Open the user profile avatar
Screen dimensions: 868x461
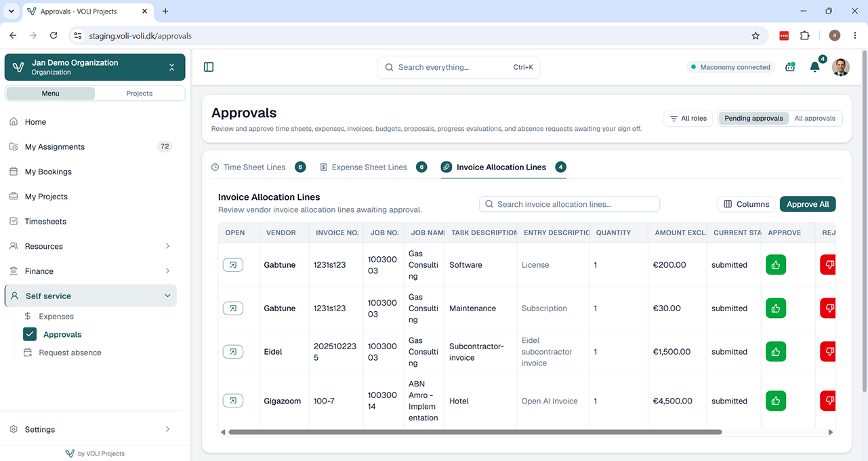[x=841, y=67]
